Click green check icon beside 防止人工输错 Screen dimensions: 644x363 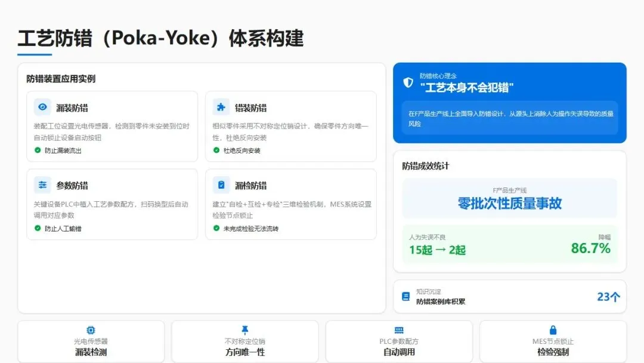(x=38, y=228)
